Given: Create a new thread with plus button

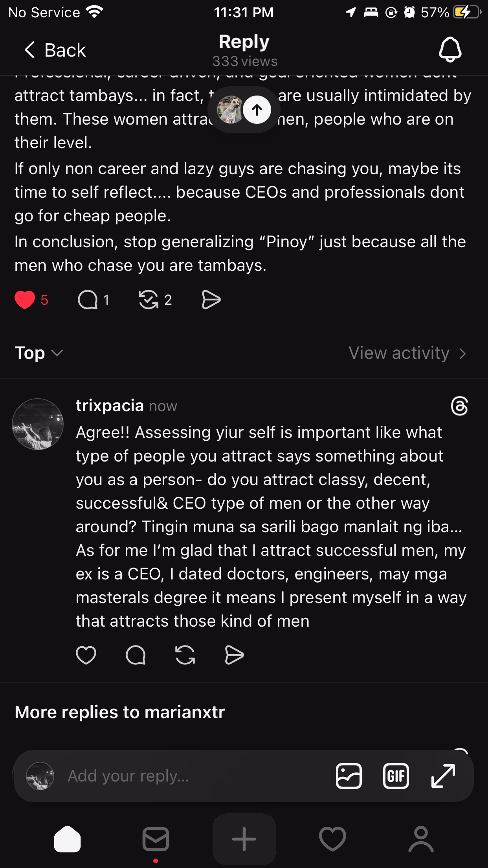Looking at the screenshot, I should [244, 839].
